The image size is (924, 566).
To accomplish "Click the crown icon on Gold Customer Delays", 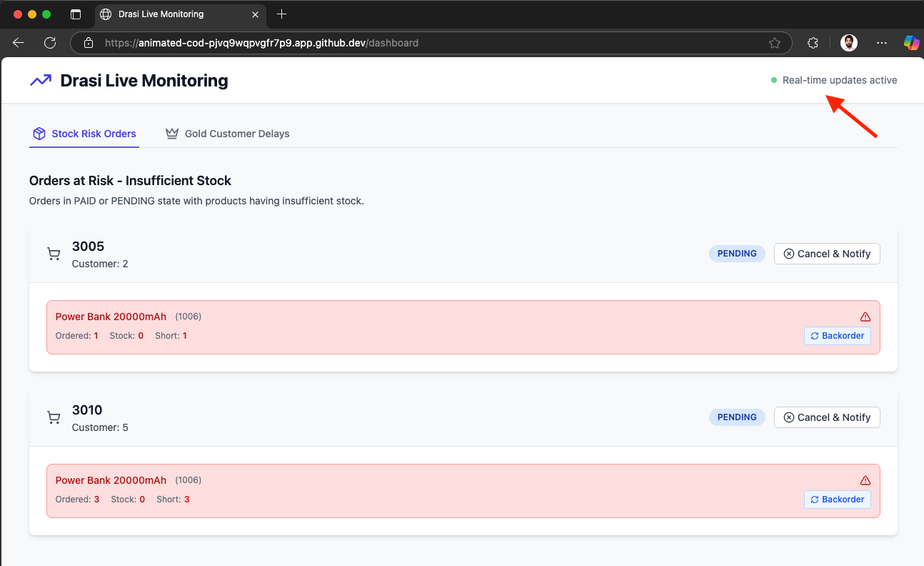I will [x=171, y=132].
